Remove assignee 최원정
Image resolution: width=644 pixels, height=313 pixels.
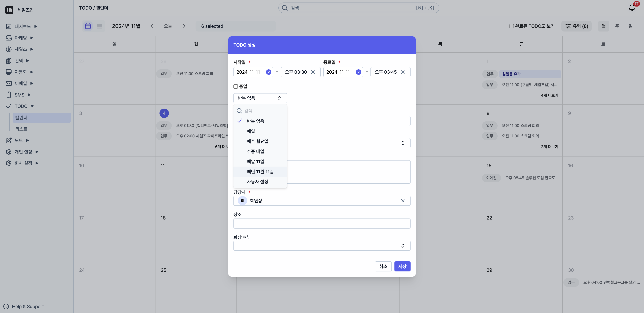point(402,201)
